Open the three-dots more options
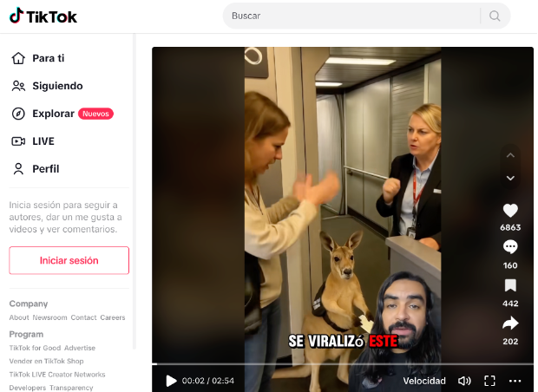Image resolution: width=538 pixels, height=392 pixels. (x=515, y=381)
